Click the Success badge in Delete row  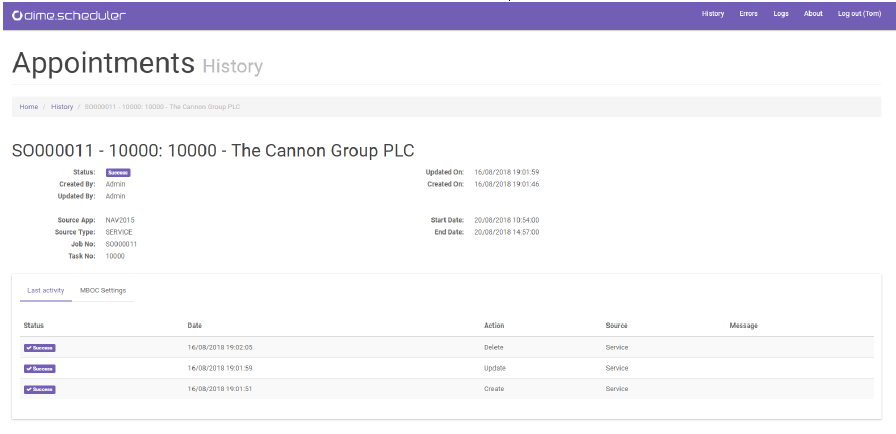click(40, 348)
